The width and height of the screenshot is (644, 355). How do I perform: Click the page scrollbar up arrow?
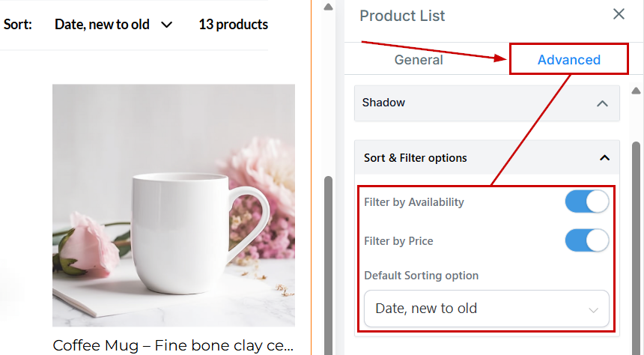(328, 7)
